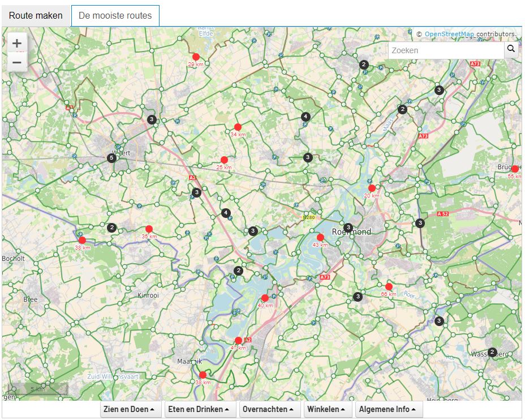Switch to the Route maken tab

point(35,15)
